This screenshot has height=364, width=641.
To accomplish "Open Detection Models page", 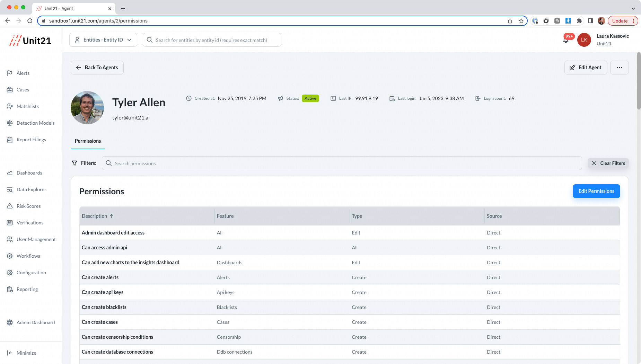I will pos(30,123).
